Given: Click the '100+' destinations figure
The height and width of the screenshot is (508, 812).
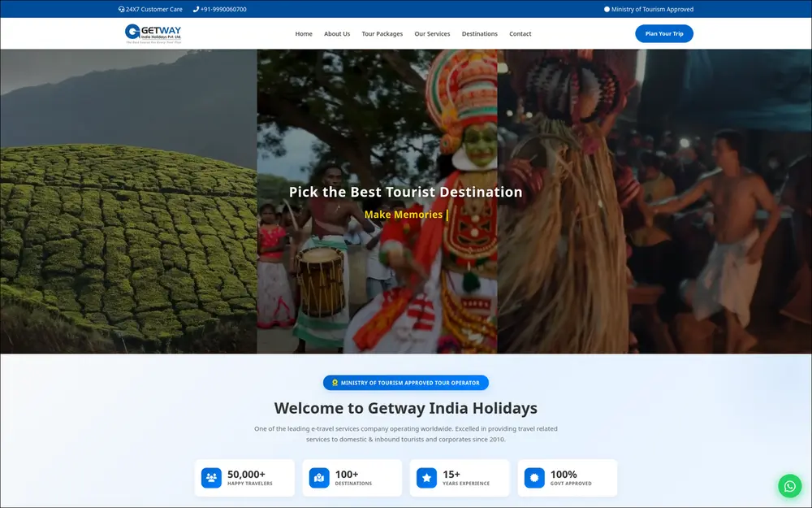Looking at the screenshot, I should (347, 475).
